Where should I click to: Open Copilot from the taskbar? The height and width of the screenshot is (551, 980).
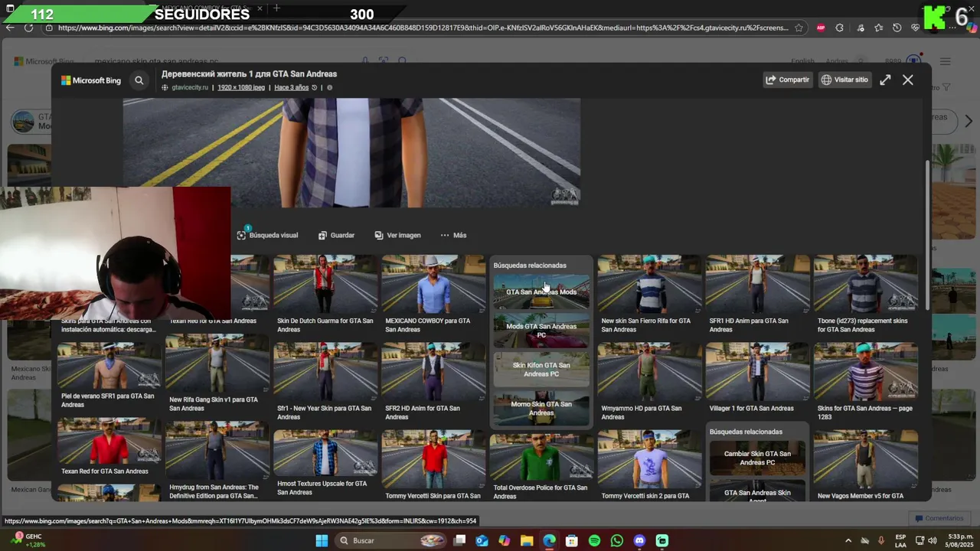click(x=504, y=541)
